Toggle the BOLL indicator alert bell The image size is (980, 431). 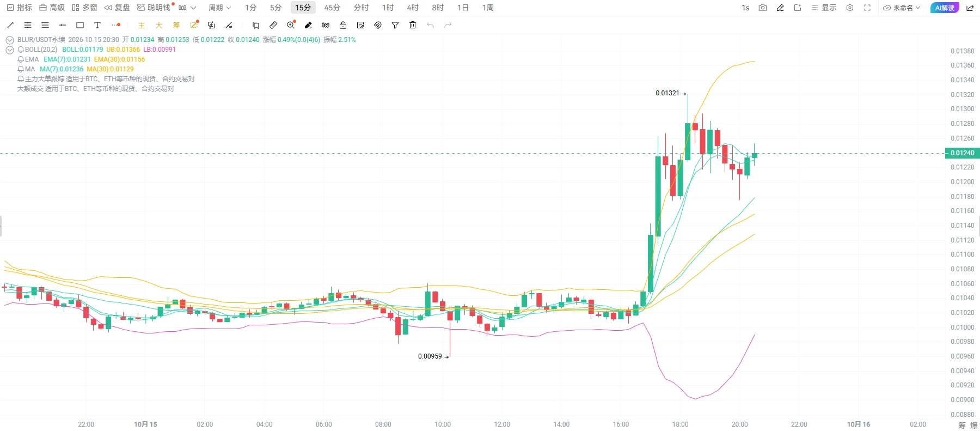point(21,50)
